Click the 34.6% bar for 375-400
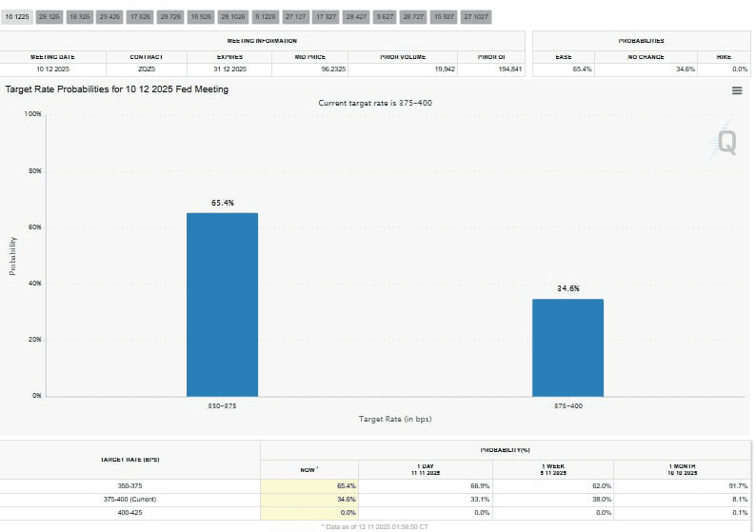Viewport: 756px width, 532px height. 567,346
